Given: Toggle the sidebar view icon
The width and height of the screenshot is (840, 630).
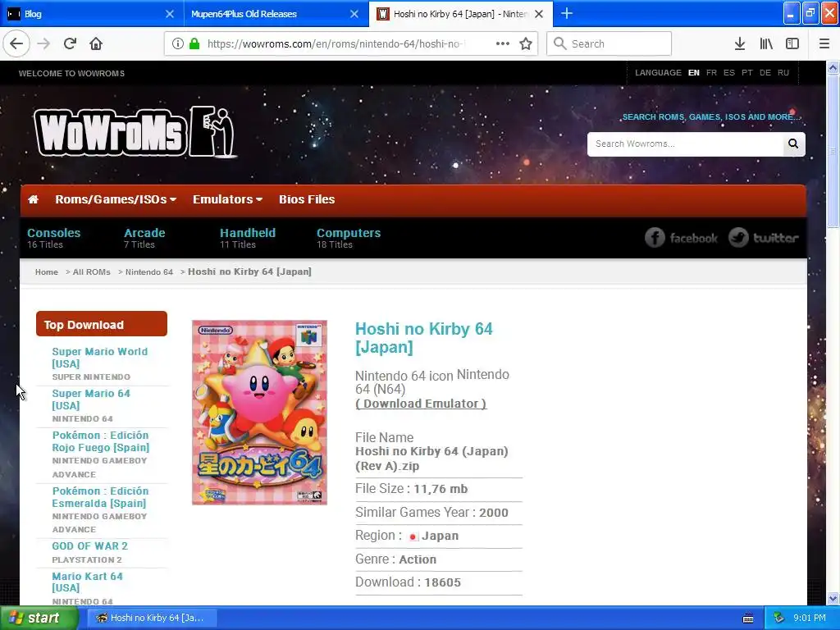Looking at the screenshot, I should pos(792,44).
